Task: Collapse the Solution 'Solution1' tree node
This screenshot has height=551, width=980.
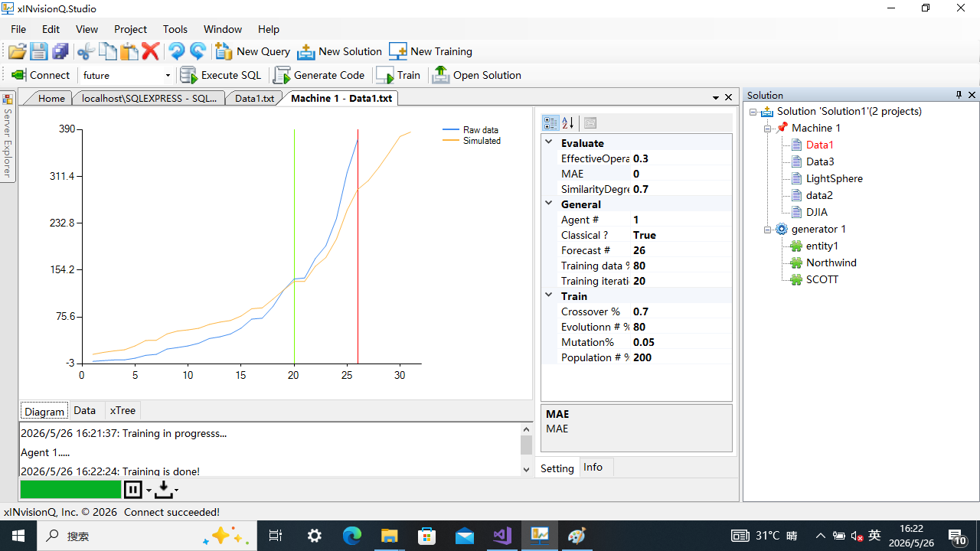Action: [x=753, y=112]
